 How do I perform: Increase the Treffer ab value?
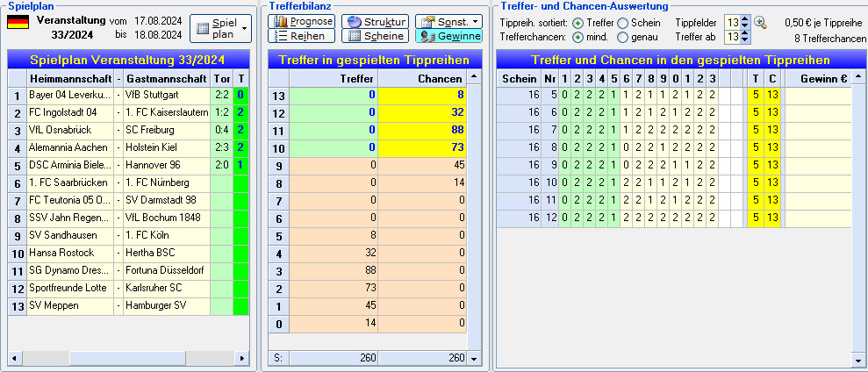(745, 33)
